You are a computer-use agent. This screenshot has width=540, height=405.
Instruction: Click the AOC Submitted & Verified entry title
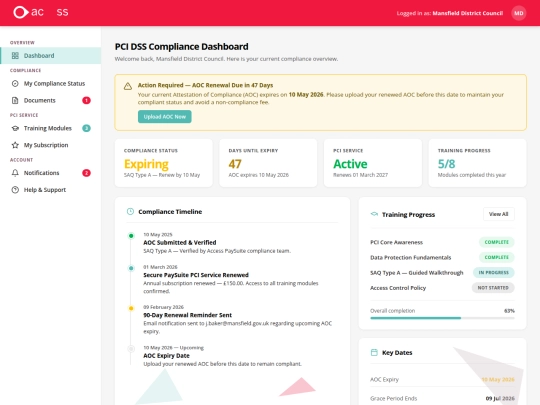click(x=180, y=242)
